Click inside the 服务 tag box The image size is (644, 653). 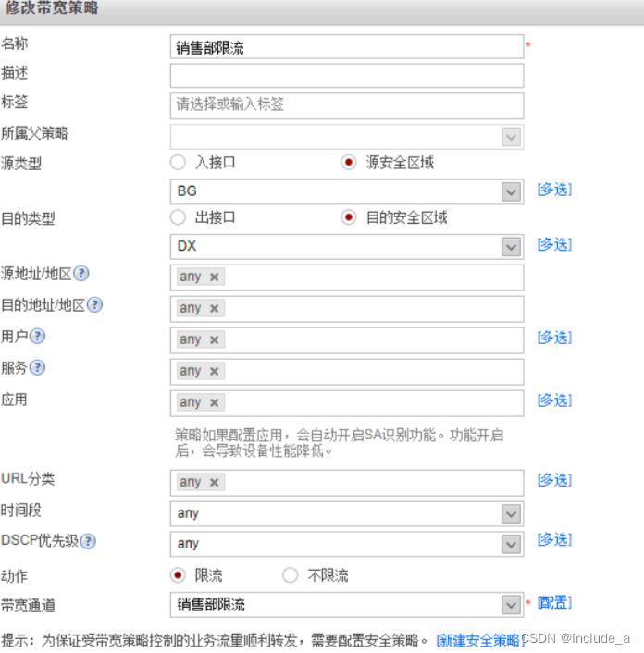point(347,372)
